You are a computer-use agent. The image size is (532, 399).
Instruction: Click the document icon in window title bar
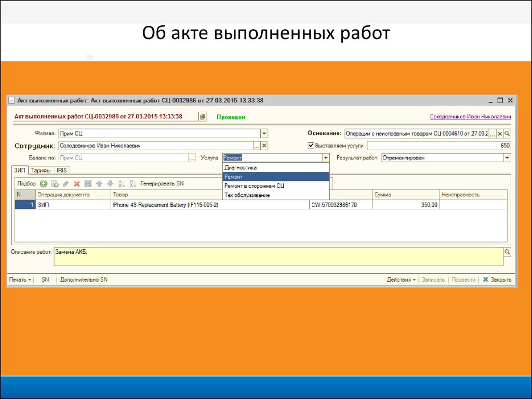pyautogui.click(x=11, y=100)
